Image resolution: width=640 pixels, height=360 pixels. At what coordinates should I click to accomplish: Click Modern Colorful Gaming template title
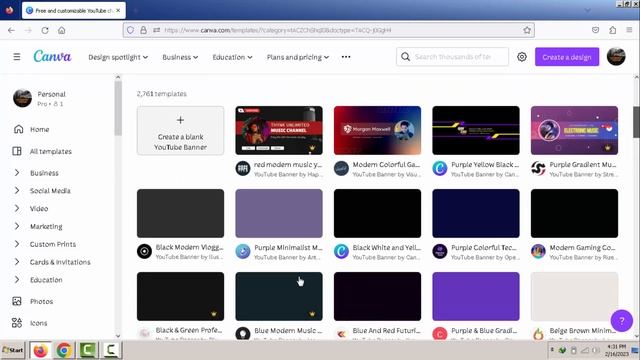tap(386, 164)
